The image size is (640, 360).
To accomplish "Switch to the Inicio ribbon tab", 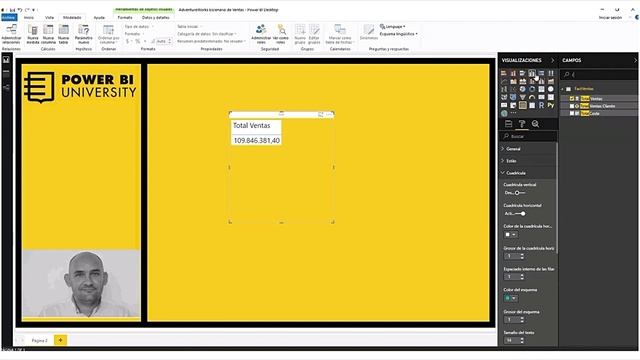I will (x=29, y=18).
